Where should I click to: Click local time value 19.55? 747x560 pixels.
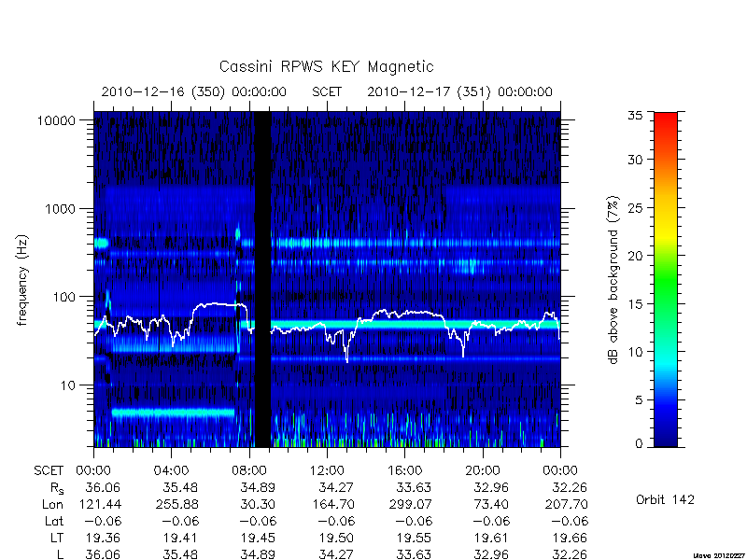click(415, 539)
